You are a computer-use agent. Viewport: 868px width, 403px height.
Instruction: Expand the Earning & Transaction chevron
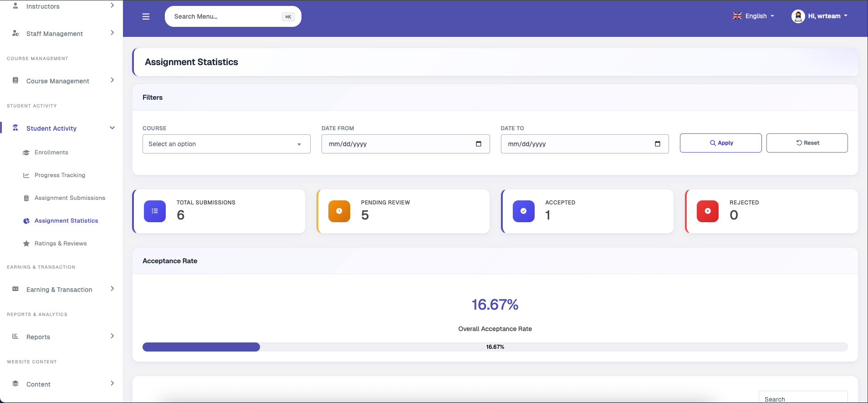pos(112,289)
